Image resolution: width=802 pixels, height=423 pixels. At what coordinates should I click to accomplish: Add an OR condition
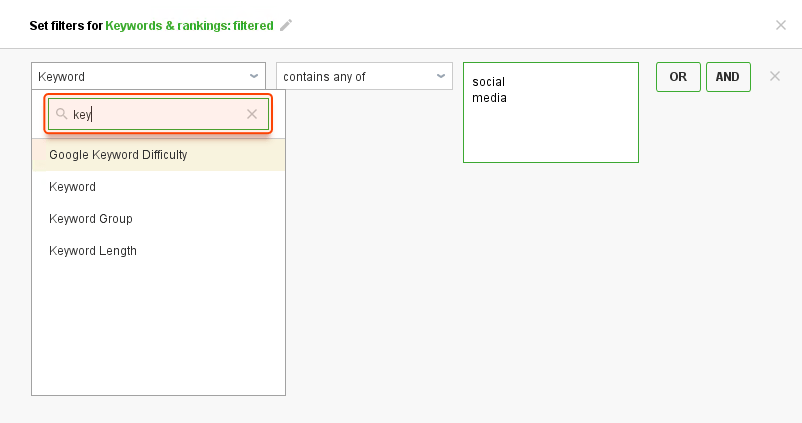678,77
